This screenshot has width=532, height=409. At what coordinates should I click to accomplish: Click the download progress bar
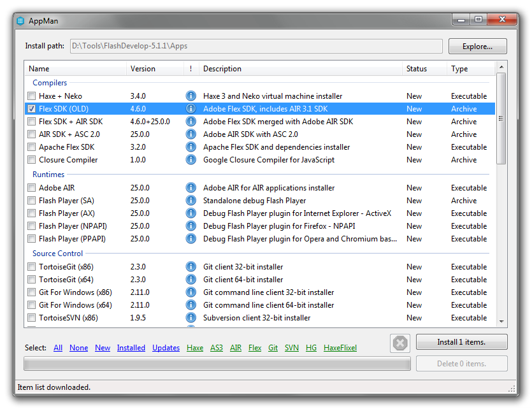pos(217,364)
